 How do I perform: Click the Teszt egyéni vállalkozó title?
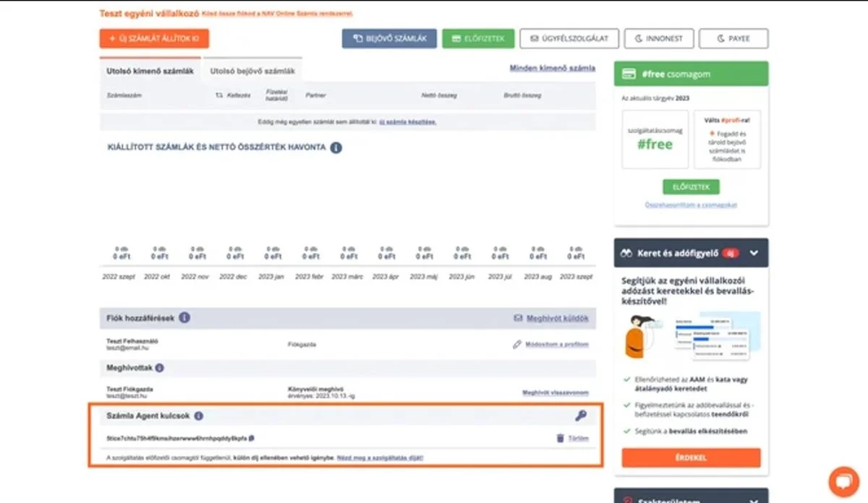click(150, 13)
